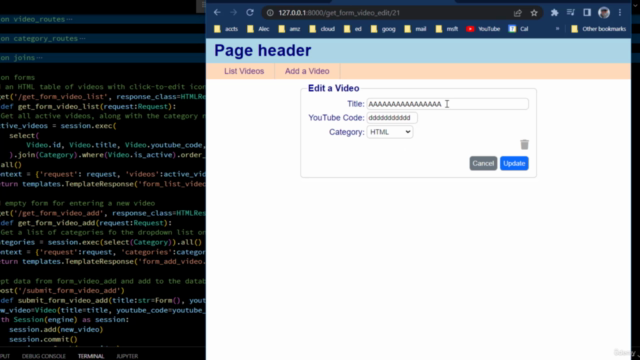Open the msft bookmark folder
The image size is (640, 360).
coord(447,29)
